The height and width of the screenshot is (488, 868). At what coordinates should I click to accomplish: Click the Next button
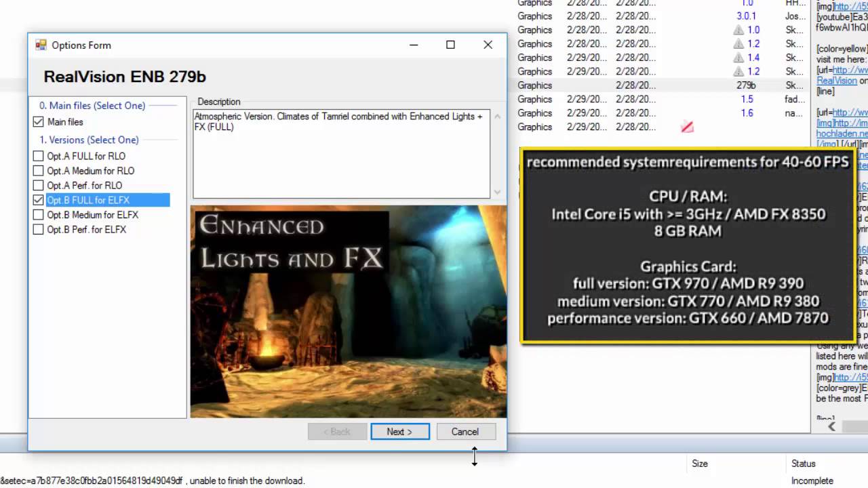[x=400, y=432]
